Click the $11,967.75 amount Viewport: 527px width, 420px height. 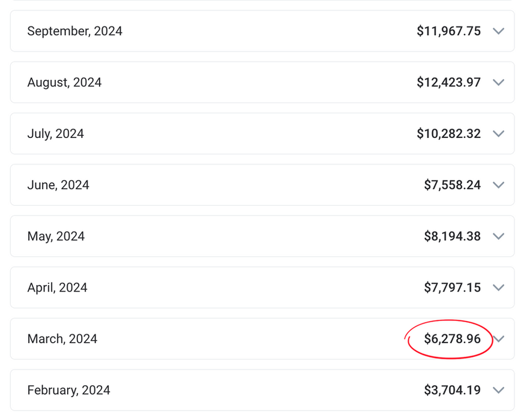(x=448, y=31)
